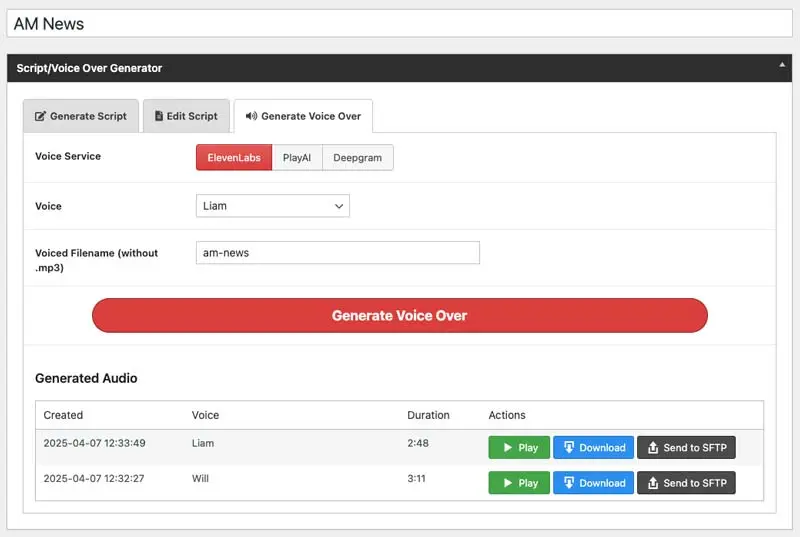Click the Duration column header
The height and width of the screenshot is (537, 800).
coord(428,415)
